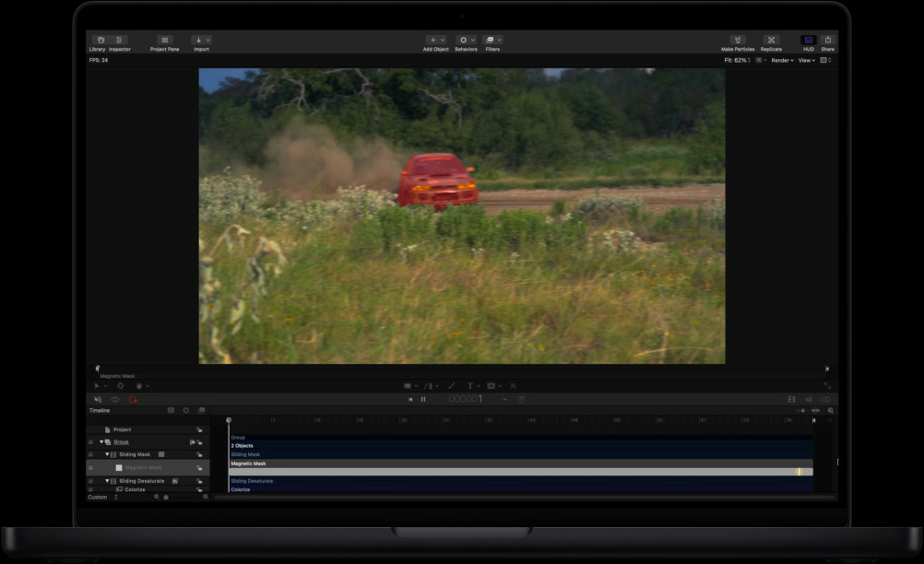The image size is (924, 564).
Task: Toggle the Project Pane button
Action: [165, 41]
